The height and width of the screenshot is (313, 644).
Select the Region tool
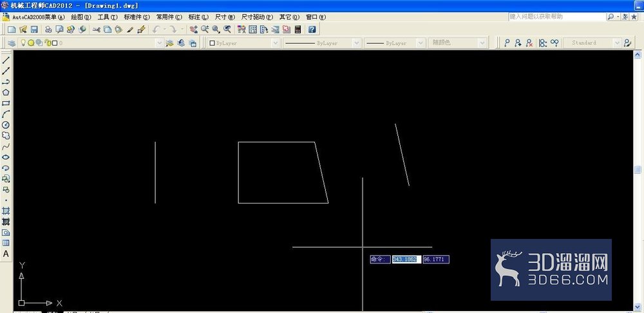click(x=6, y=232)
